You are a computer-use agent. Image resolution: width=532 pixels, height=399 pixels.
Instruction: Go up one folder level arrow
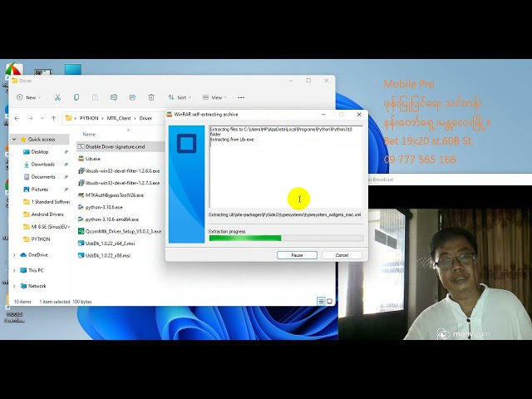click(x=53, y=118)
